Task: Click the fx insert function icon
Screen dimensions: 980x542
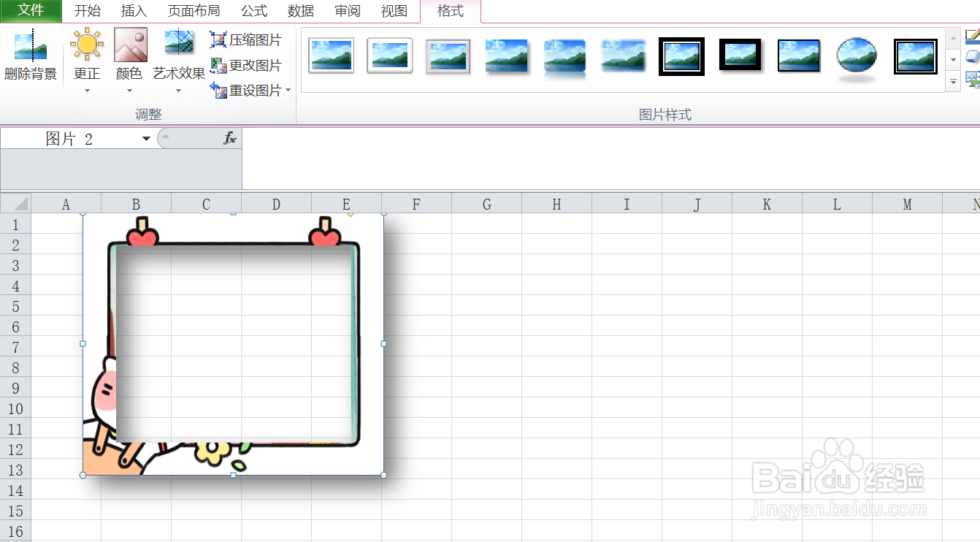Action: [230, 138]
